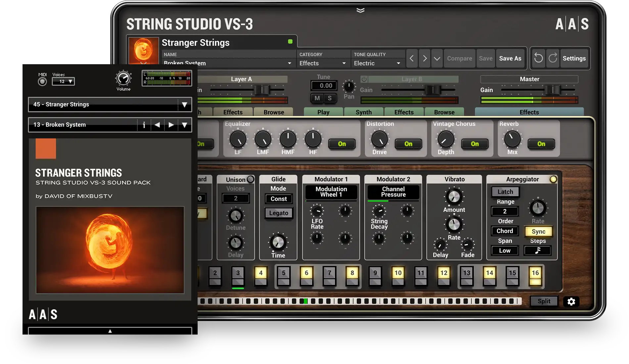Viewport: 629px width, 364px height.
Task: Disable the Reverb effect On button
Action: (541, 144)
